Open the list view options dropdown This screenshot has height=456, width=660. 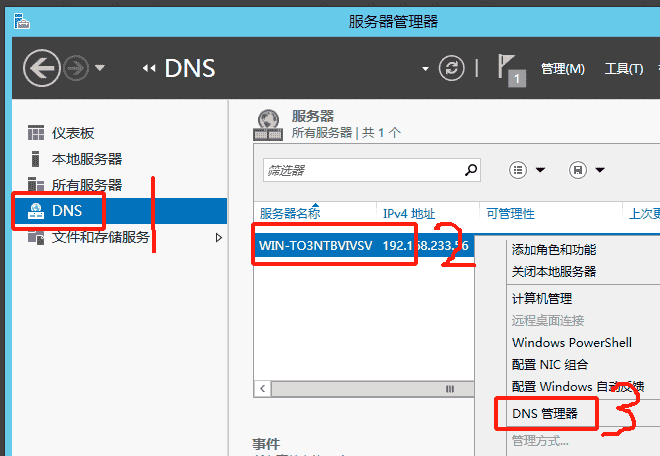(527, 170)
